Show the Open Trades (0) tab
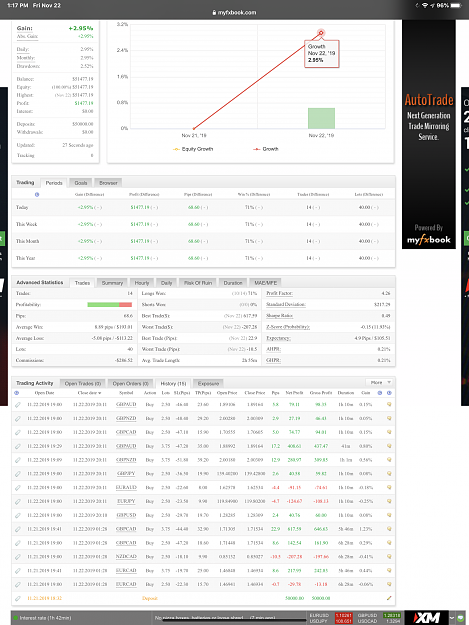 [x=83, y=383]
